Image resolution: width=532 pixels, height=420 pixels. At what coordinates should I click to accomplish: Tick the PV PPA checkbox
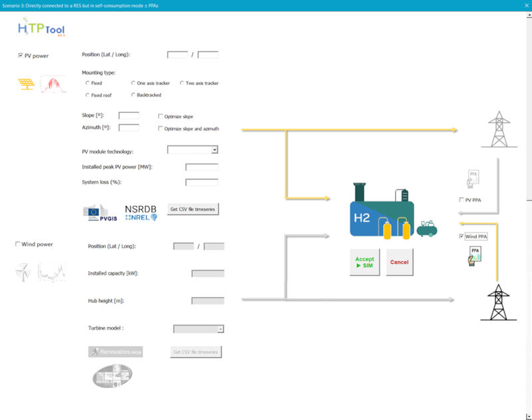[462, 199]
